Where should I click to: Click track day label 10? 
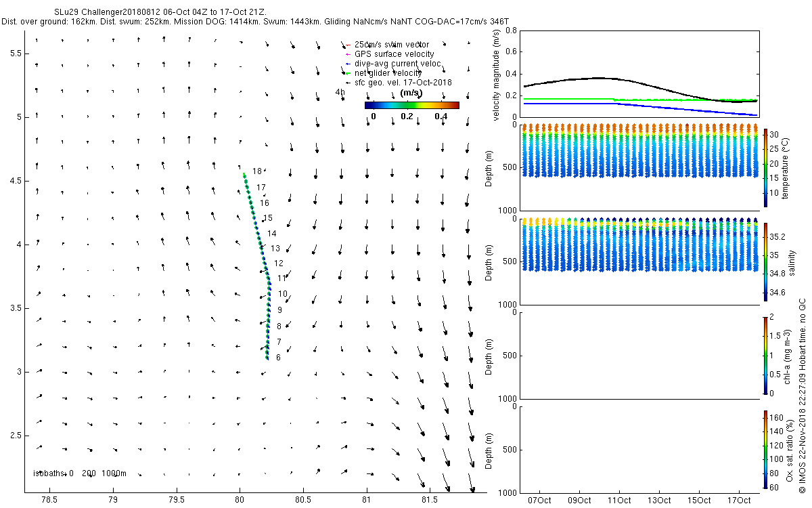point(283,294)
